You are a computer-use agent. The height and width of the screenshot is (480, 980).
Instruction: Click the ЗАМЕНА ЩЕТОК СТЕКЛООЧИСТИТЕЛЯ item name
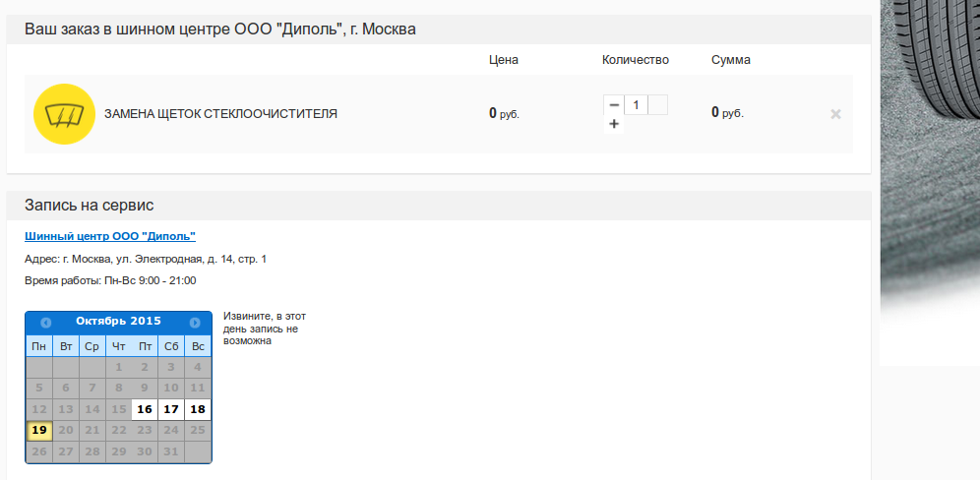[x=220, y=114]
